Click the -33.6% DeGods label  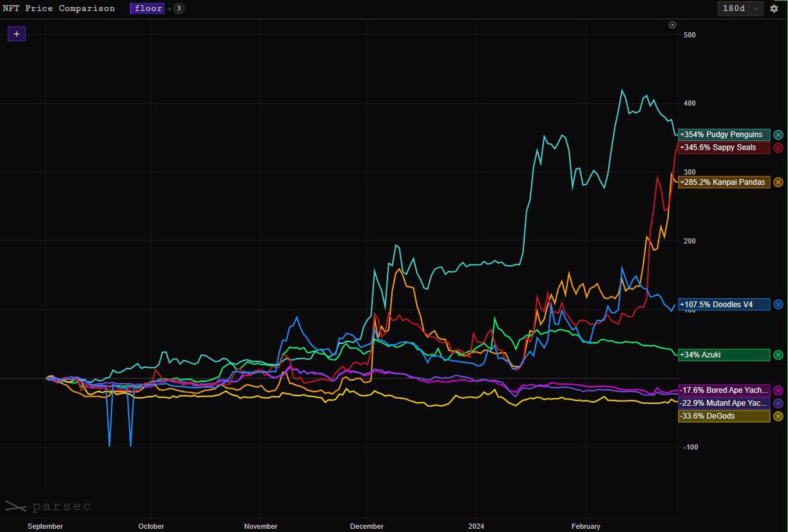[724, 416]
